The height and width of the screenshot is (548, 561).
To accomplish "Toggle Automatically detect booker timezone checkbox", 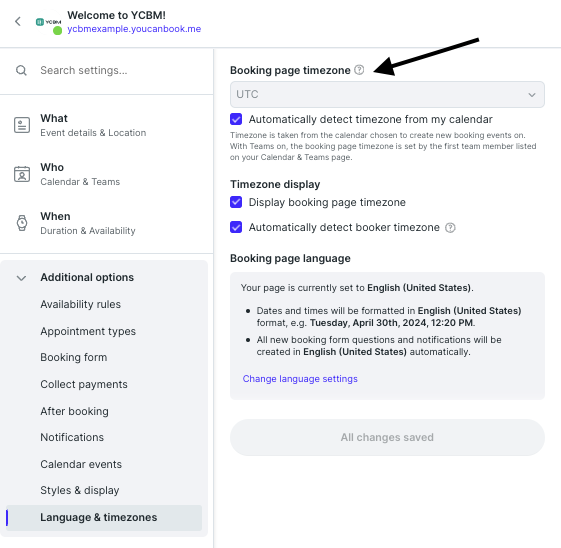I will [236, 227].
